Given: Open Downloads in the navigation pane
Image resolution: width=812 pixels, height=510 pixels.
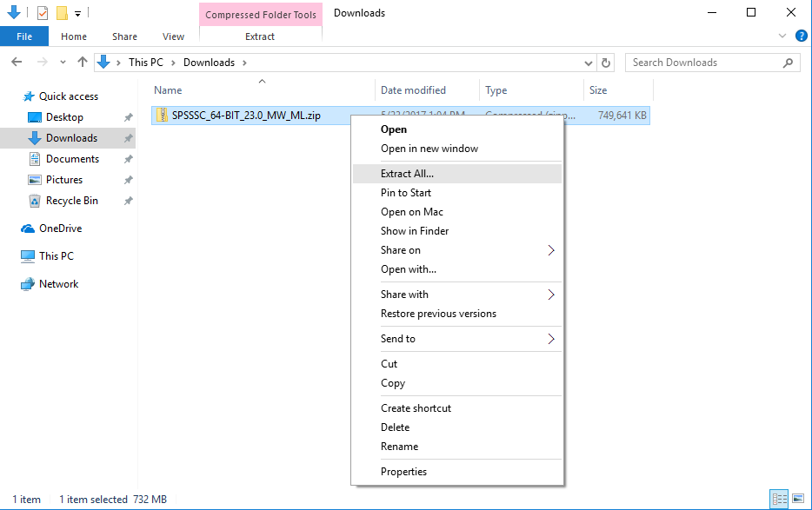Looking at the screenshot, I should 71,138.
